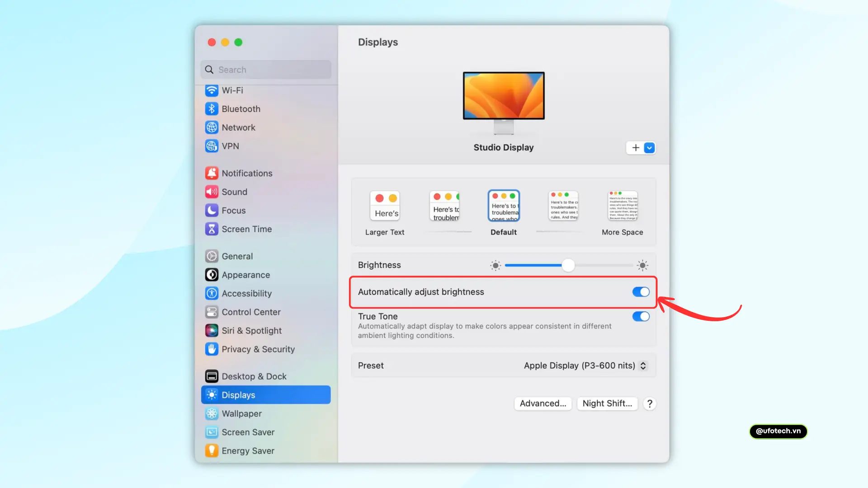Image resolution: width=868 pixels, height=488 pixels.
Task: Click the magnifying glass search icon
Action: [209, 70]
